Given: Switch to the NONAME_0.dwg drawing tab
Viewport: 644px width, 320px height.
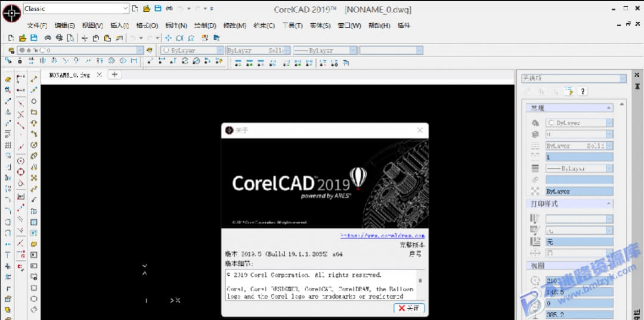Looking at the screenshot, I should coord(69,74).
